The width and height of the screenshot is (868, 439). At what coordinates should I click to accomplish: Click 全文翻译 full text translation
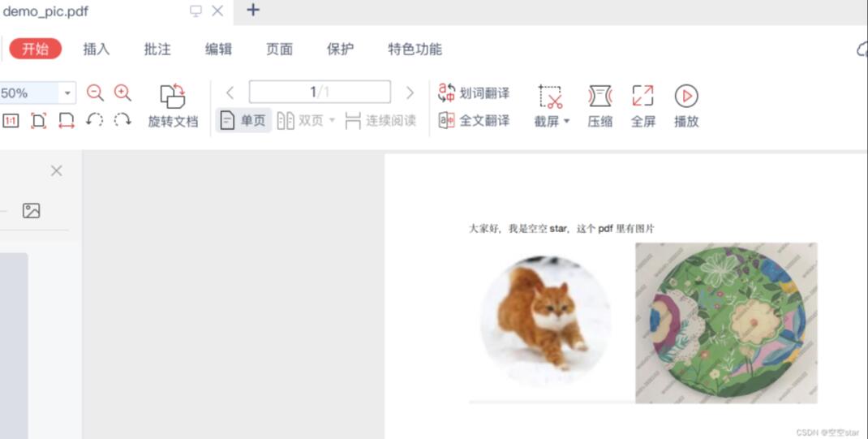pos(474,120)
